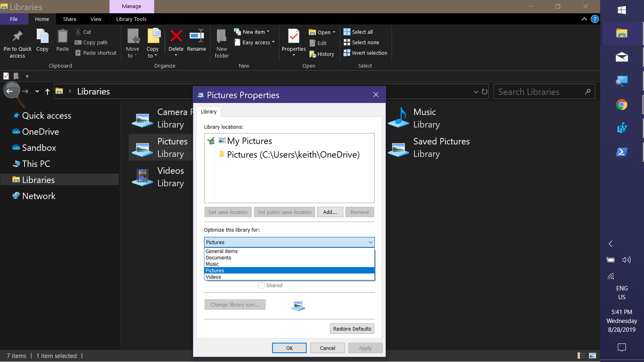The height and width of the screenshot is (362, 644).
Task: Click Select all in ribbon
Action: click(x=358, y=32)
